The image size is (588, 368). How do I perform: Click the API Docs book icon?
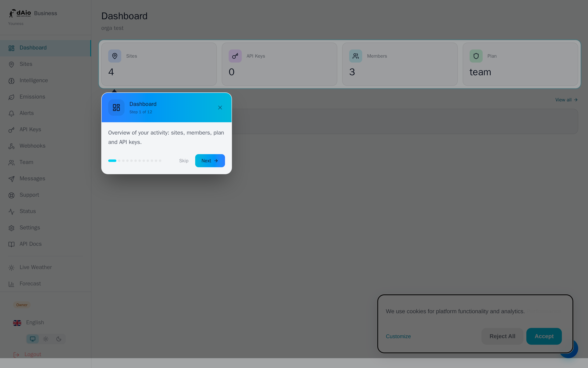point(11,244)
